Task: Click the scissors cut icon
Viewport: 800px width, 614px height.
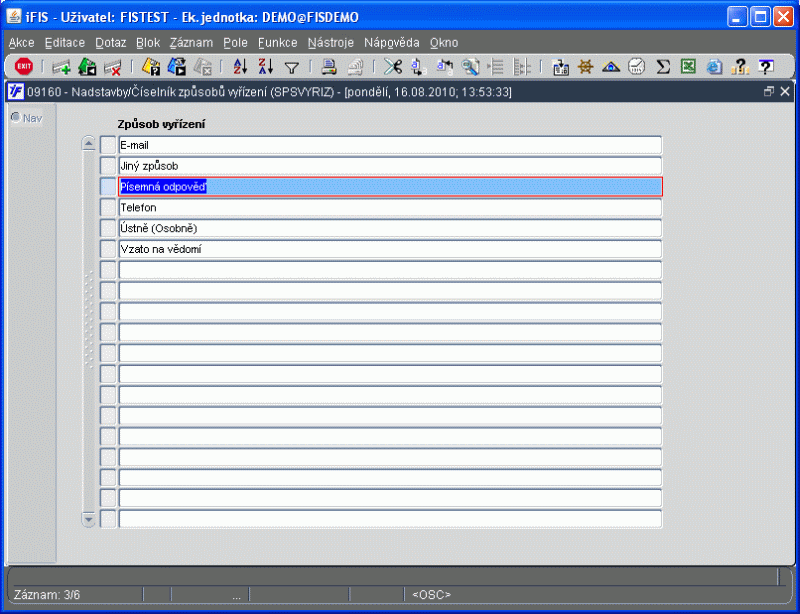Action: pos(393,67)
